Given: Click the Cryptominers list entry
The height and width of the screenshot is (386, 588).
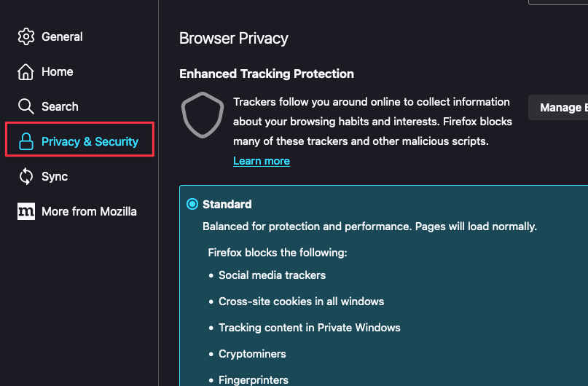Looking at the screenshot, I should click(252, 354).
